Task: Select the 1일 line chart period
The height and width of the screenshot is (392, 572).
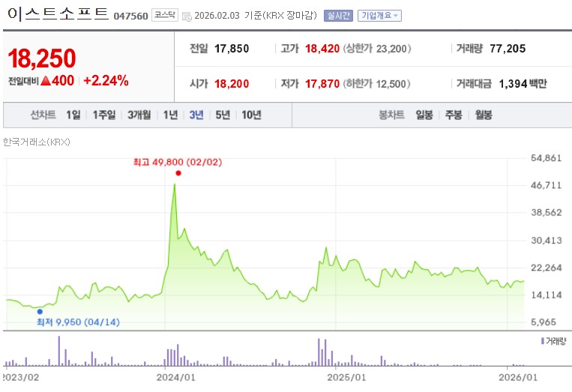Action: click(x=73, y=115)
